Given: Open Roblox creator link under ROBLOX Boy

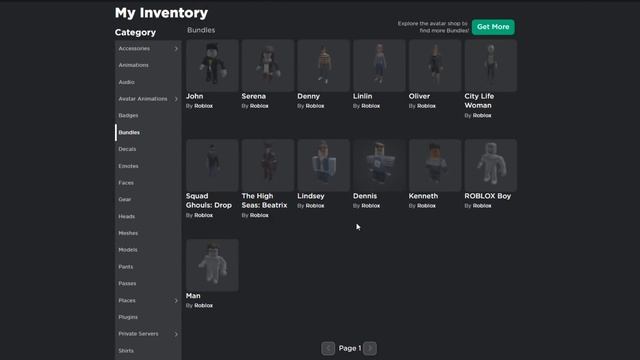Looking at the screenshot, I should pyautogui.click(x=482, y=206).
